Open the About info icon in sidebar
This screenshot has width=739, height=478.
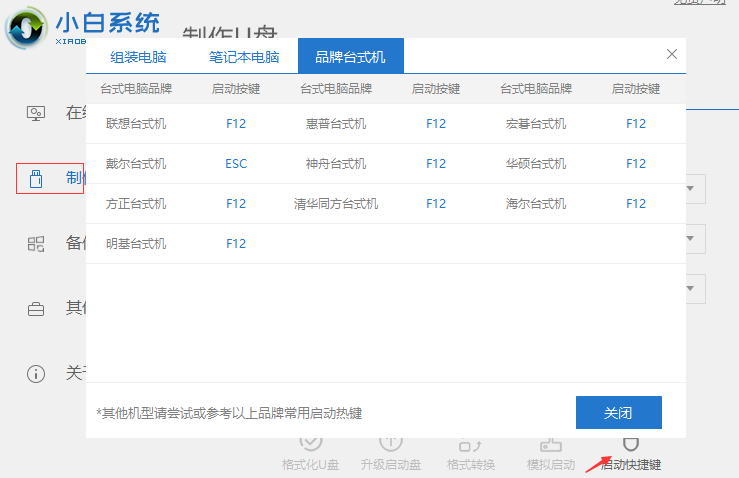pyautogui.click(x=36, y=373)
